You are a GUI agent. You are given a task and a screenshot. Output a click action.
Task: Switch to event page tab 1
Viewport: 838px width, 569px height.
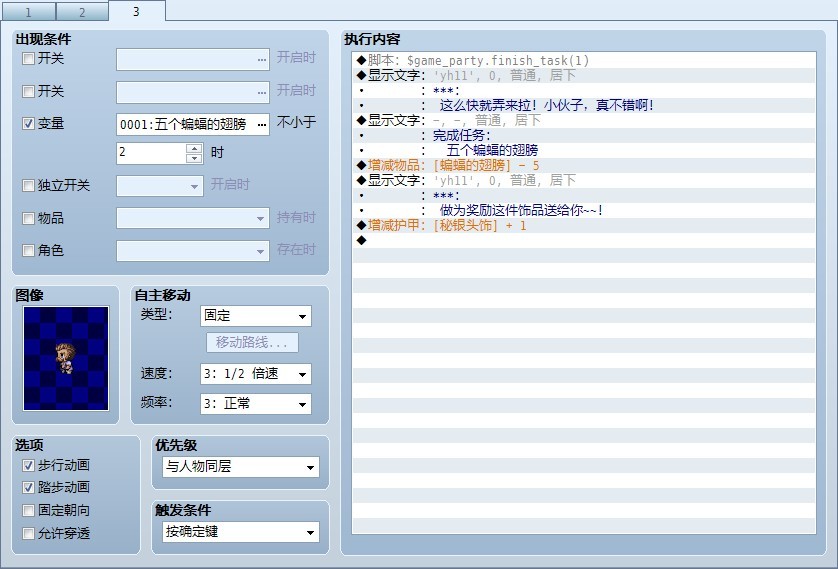tap(28, 12)
